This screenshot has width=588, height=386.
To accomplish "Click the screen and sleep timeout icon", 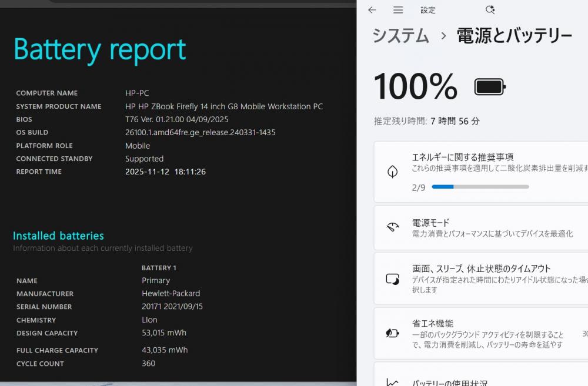I will (392, 279).
